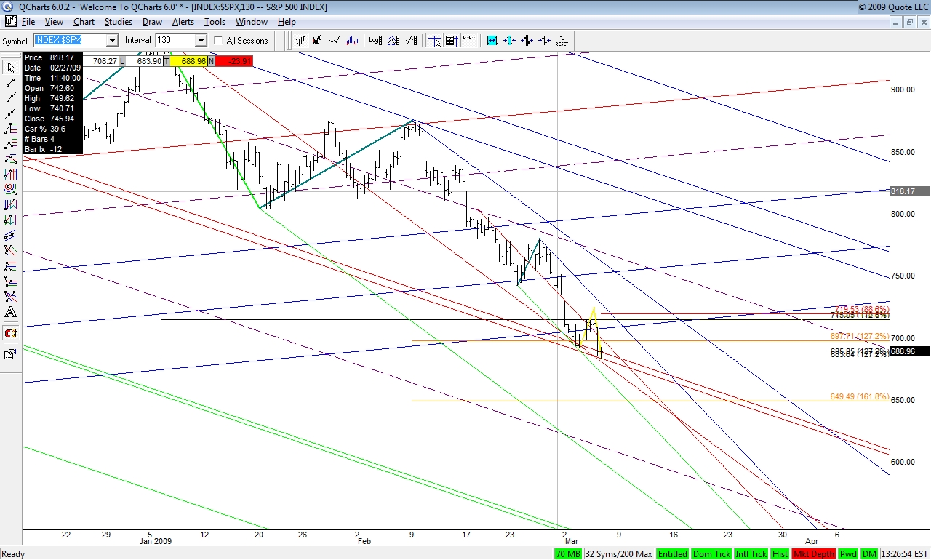Enable the All Sessions checkbox
Screen dimensions: 931x560
(x=218, y=41)
